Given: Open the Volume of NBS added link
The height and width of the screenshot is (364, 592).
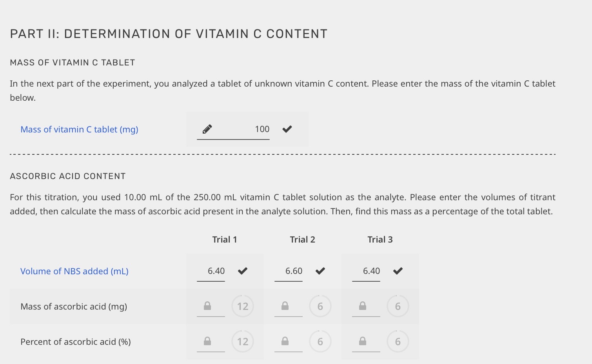Looking at the screenshot, I should 74,271.
